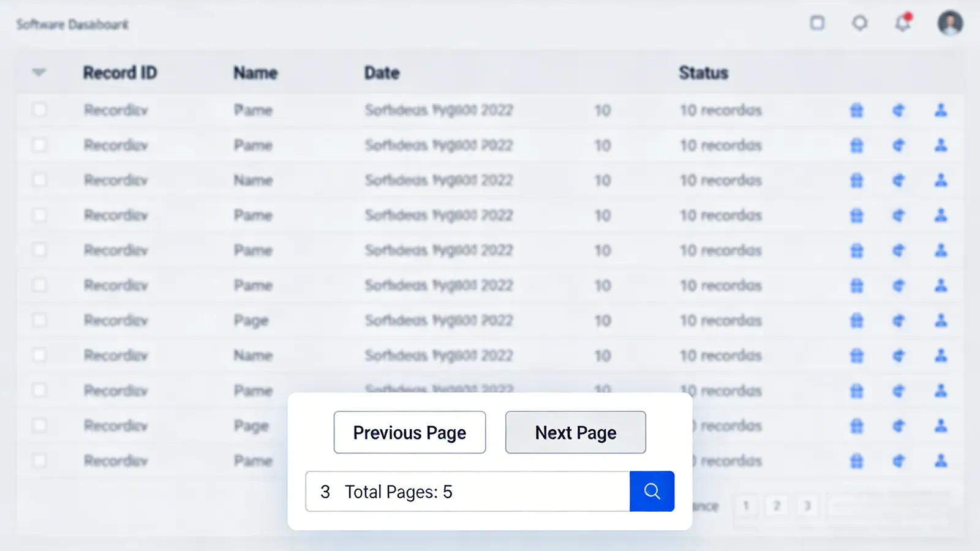Click the blue search magnifier button
This screenshot has width=980, height=551.
point(652,491)
